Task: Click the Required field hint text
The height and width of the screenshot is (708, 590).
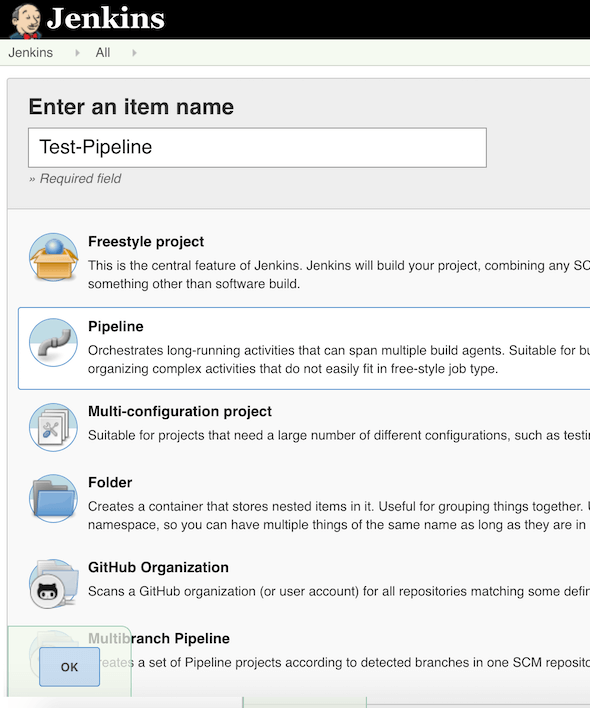Action: coord(75,179)
